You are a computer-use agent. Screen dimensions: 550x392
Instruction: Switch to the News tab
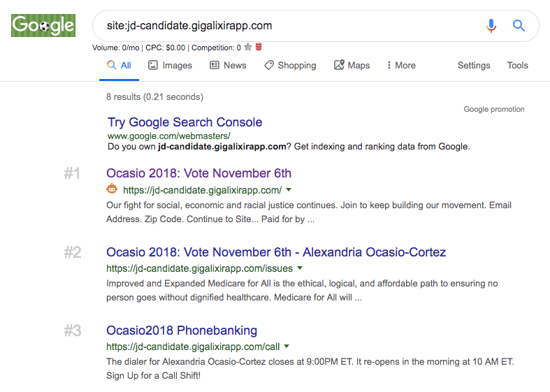(228, 66)
